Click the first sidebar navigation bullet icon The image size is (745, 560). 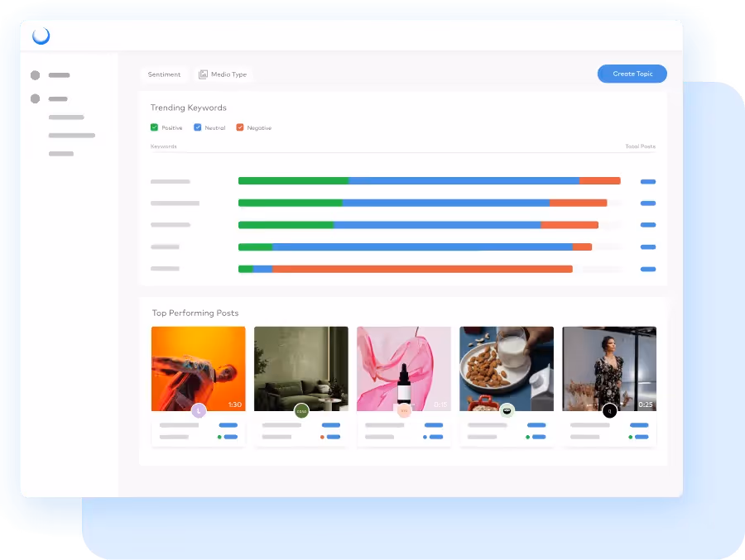coord(35,74)
